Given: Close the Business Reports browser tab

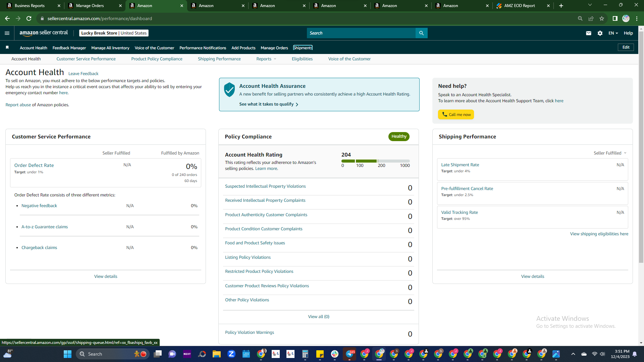Looking at the screenshot, I should tap(59, 6).
